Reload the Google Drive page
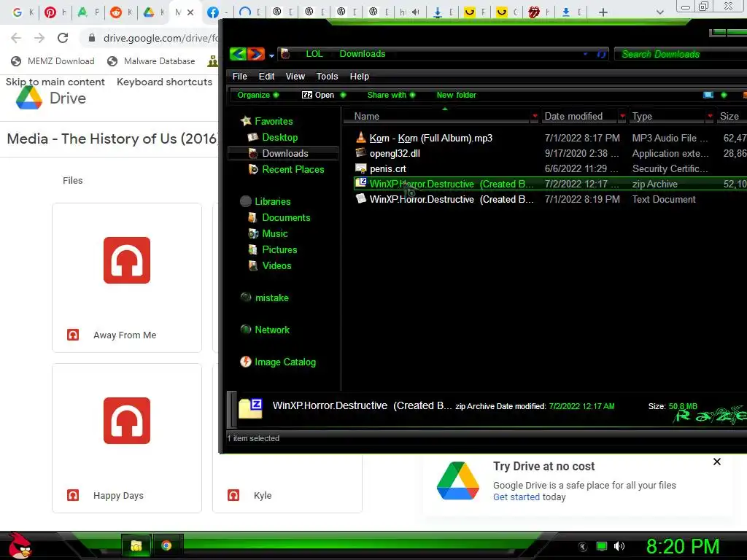This screenshot has height=560, width=747. [63, 38]
